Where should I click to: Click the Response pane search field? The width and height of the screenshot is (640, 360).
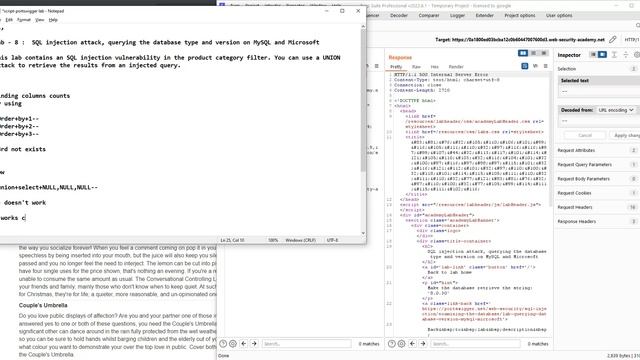point(476,344)
